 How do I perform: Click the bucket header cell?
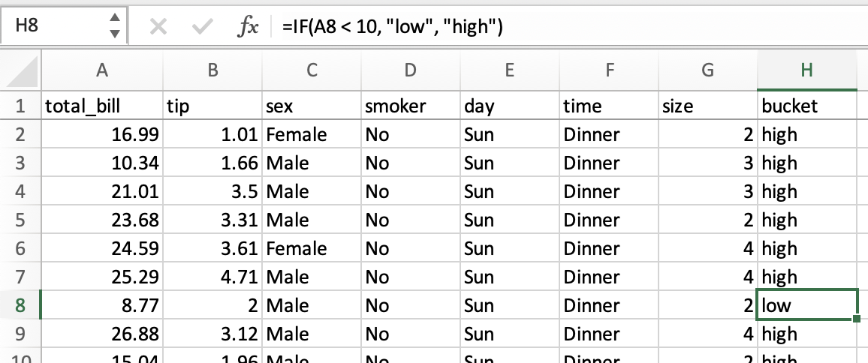(x=806, y=106)
